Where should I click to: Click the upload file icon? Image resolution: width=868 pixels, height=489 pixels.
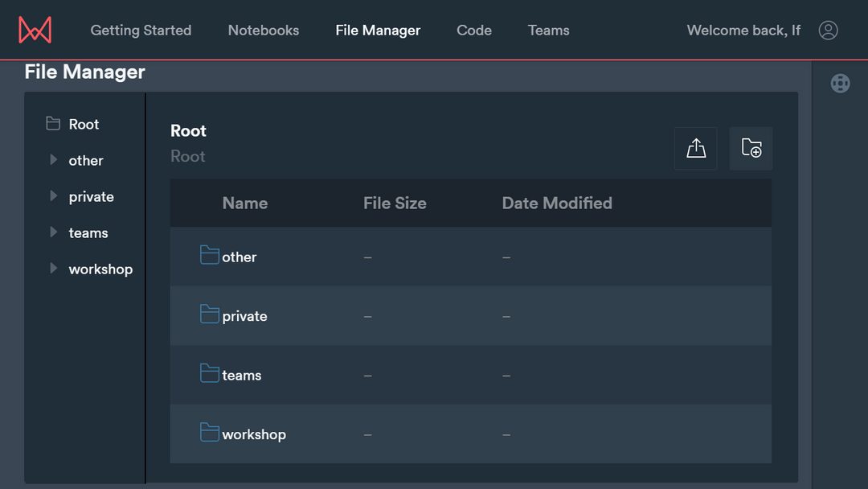(x=695, y=148)
